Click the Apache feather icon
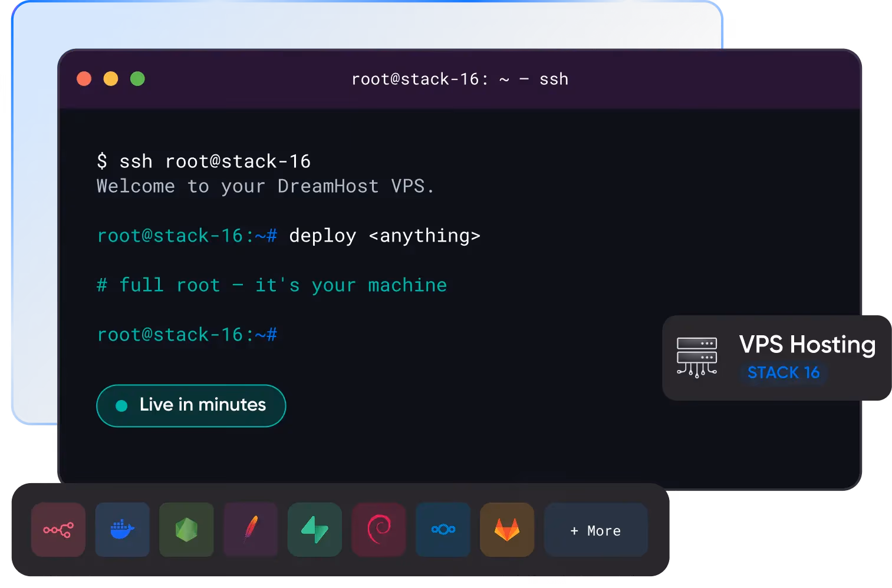 (251, 530)
